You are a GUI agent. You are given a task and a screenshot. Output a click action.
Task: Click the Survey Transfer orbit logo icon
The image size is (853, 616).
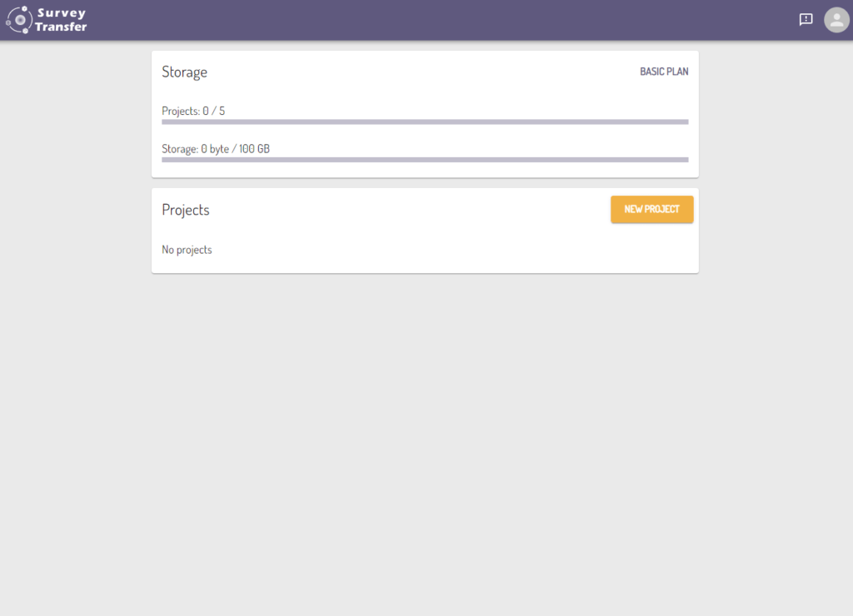19,20
